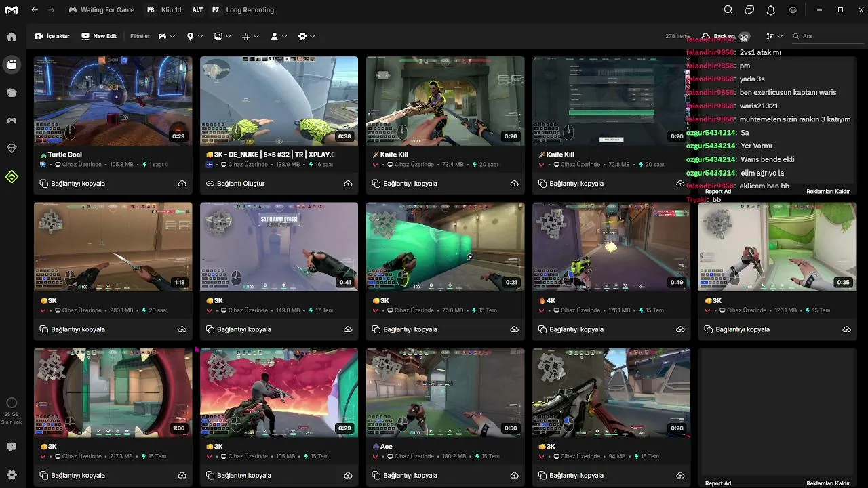Open the Turtle Goal clip thumbnail
Image resolution: width=868 pixels, height=488 pixels.
(113, 100)
